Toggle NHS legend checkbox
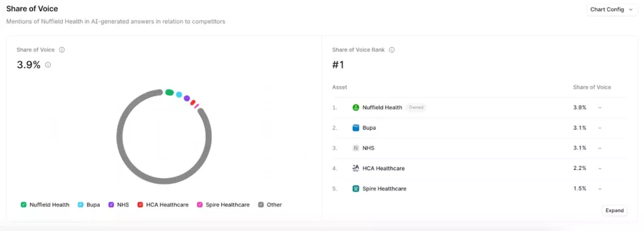The width and height of the screenshot is (644, 231). pyautogui.click(x=111, y=205)
